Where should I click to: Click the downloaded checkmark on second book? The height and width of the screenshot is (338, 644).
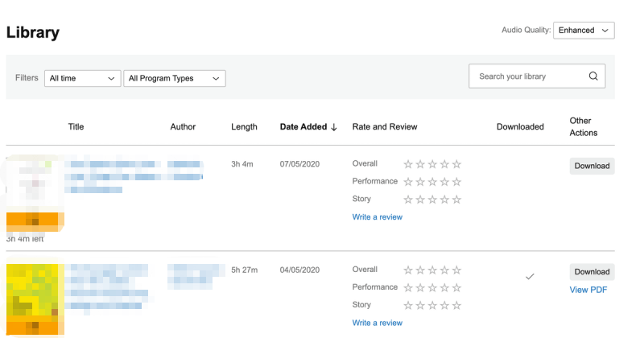529,276
